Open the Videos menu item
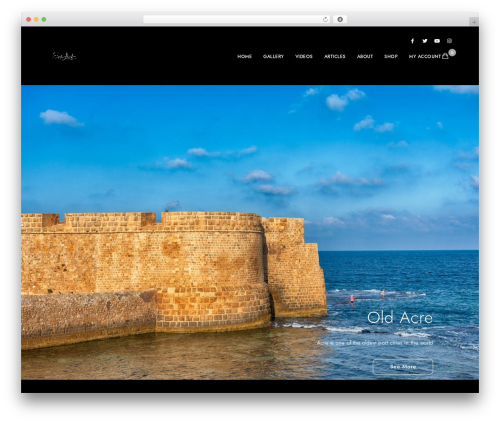The image size is (500, 423). tap(304, 56)
